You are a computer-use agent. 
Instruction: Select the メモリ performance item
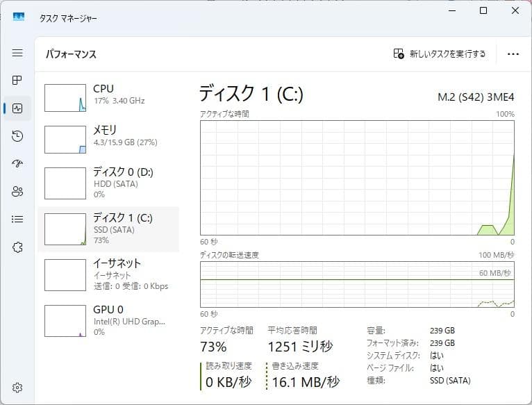click(x=108, y=139)
